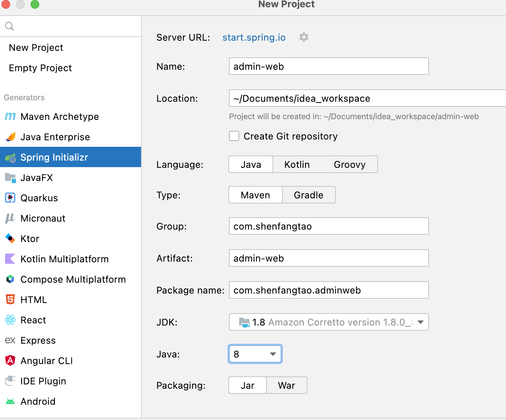
Task: Click the IDE Plugin plug icon
Action: tap(10, 381)
